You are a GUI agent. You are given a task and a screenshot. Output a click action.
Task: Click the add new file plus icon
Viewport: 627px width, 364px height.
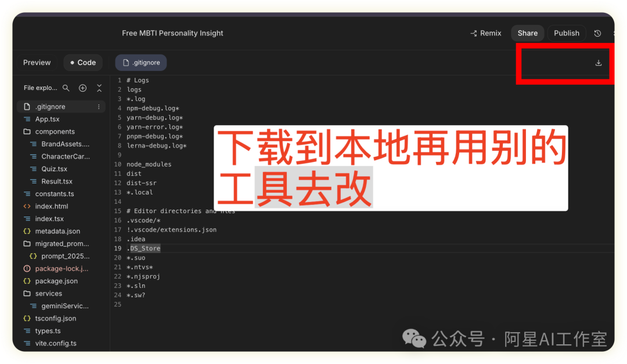[x=82, y=88]
